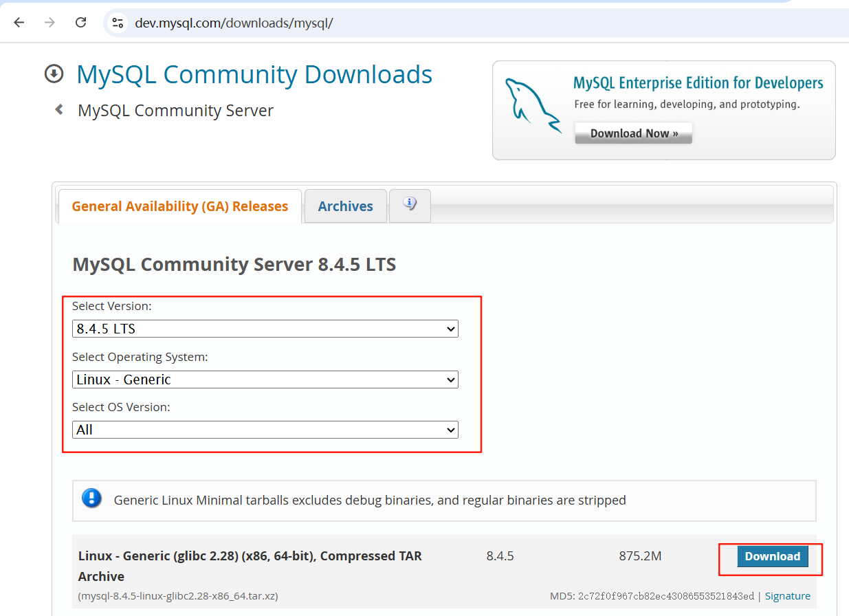Click the address bar URL dev.mysql.com/downloads/mysql/

[x=234, y=23]
